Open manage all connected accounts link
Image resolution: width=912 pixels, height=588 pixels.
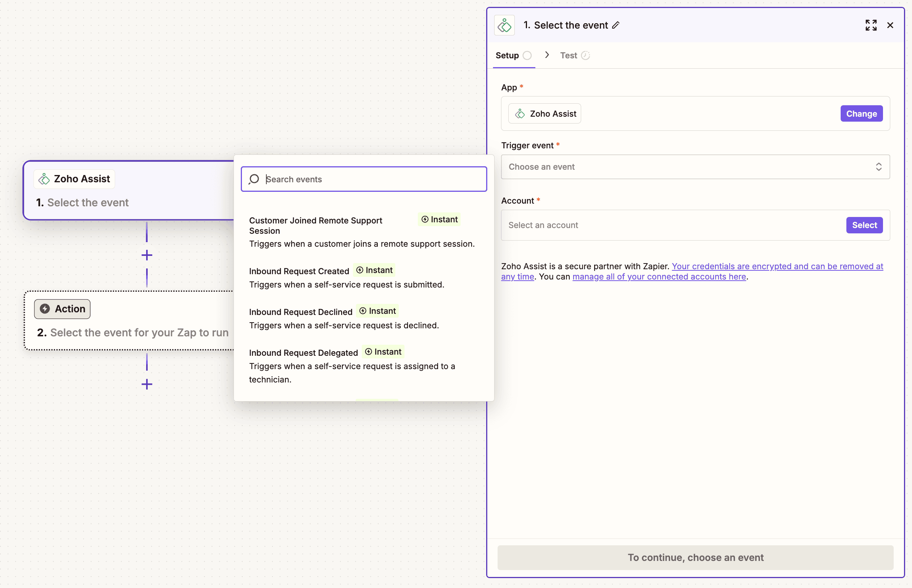pos(659,276)
